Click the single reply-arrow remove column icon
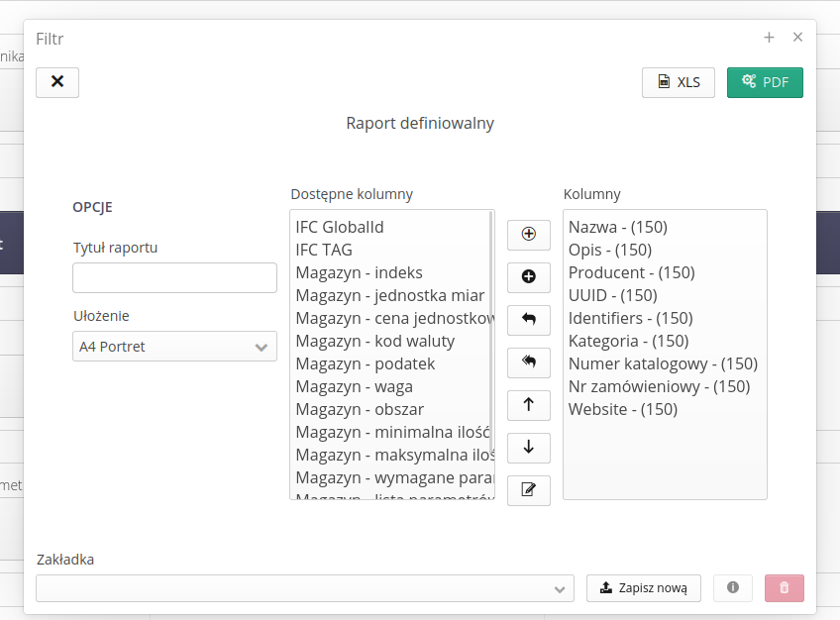 coord(528,320)
